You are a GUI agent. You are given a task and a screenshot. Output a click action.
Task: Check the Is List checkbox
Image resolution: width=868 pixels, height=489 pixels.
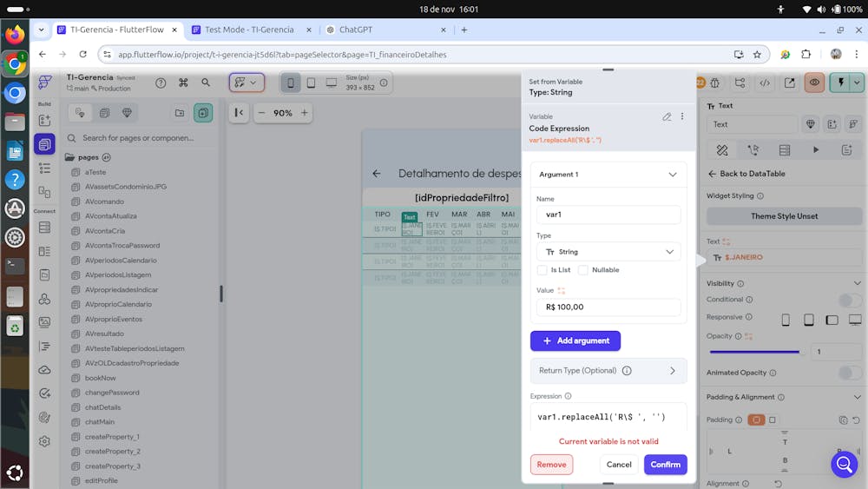pos(542,270)
